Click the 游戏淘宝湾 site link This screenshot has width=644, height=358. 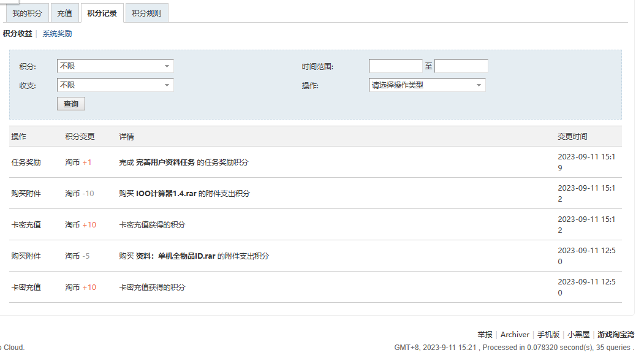[x=616, y=335]
